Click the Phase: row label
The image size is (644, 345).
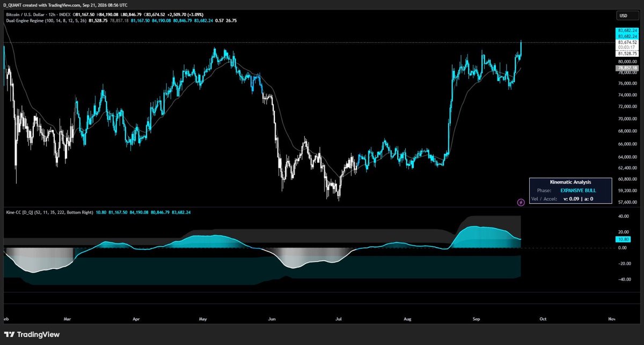click(x=543, y=190)
